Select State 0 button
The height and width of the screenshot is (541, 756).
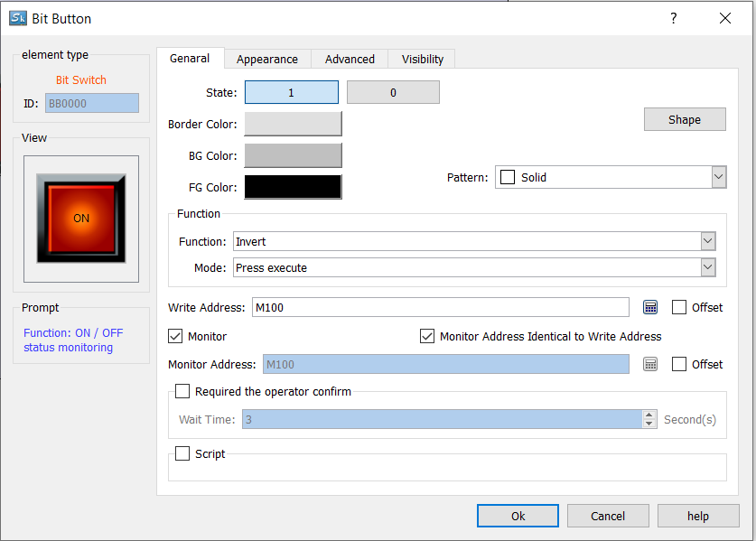tap(393, 92)
